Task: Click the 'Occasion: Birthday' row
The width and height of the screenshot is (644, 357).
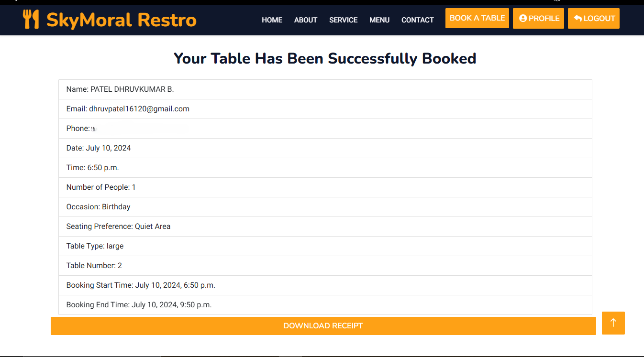Action: pyautogui.click(x=325, y=207)
